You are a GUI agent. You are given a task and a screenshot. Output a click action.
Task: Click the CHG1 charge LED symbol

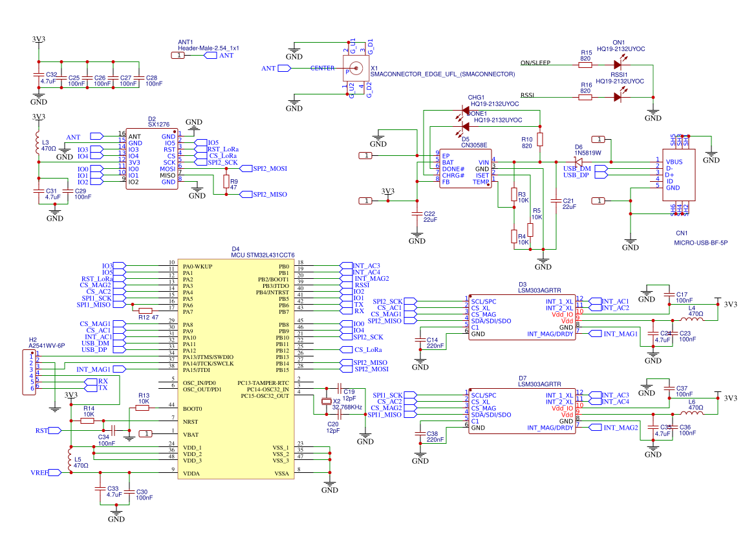pos(464,116)
